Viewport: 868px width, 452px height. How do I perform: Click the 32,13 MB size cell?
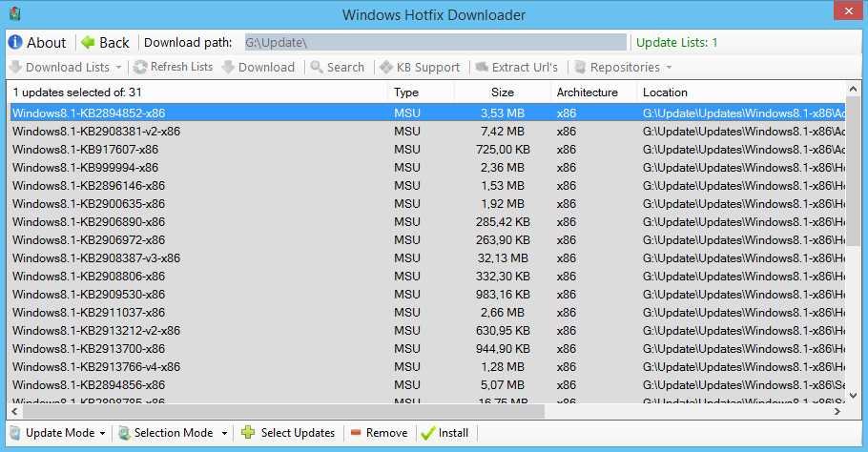(x=503, y=257)
